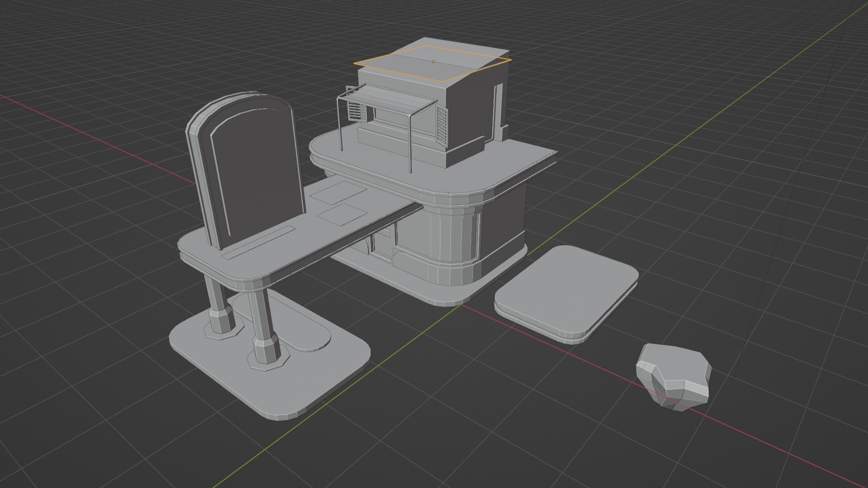Click the upper rectangular panel on the walkway
Screen dimensions: 868x488
(339, 192)
